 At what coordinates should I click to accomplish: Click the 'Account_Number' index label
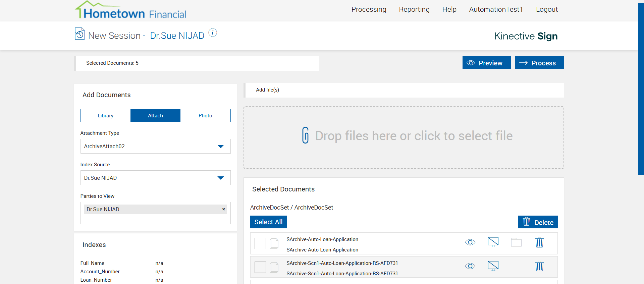(x=100, y=272)
